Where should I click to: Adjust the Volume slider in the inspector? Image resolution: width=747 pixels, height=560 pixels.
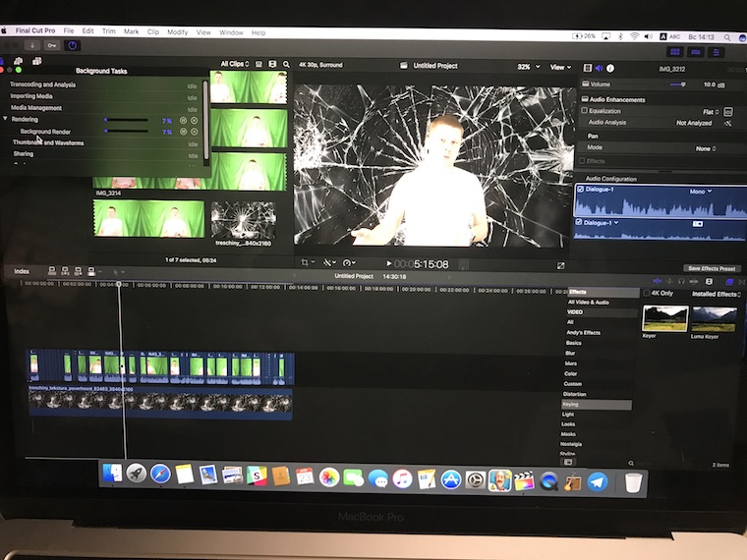[677, 84]
